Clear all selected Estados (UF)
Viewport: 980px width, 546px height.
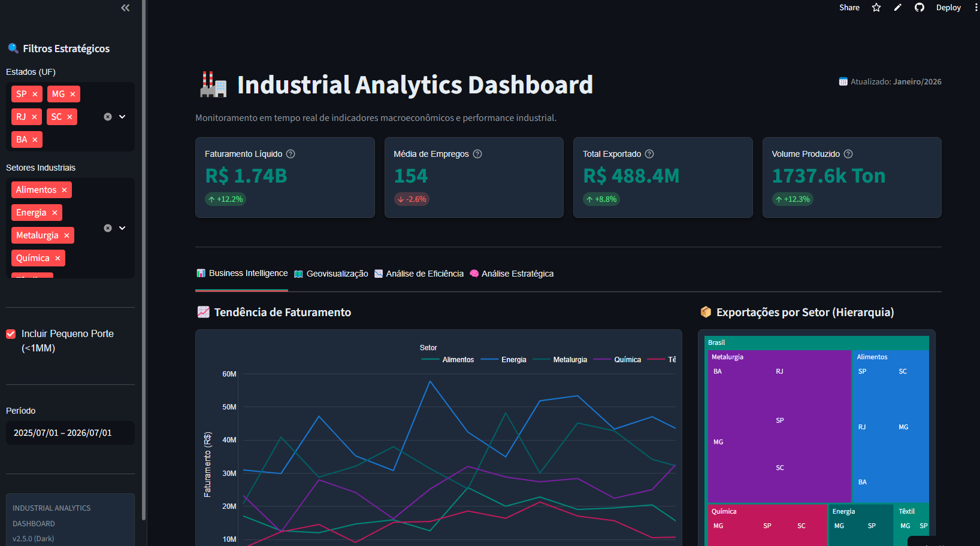[108, 117]
